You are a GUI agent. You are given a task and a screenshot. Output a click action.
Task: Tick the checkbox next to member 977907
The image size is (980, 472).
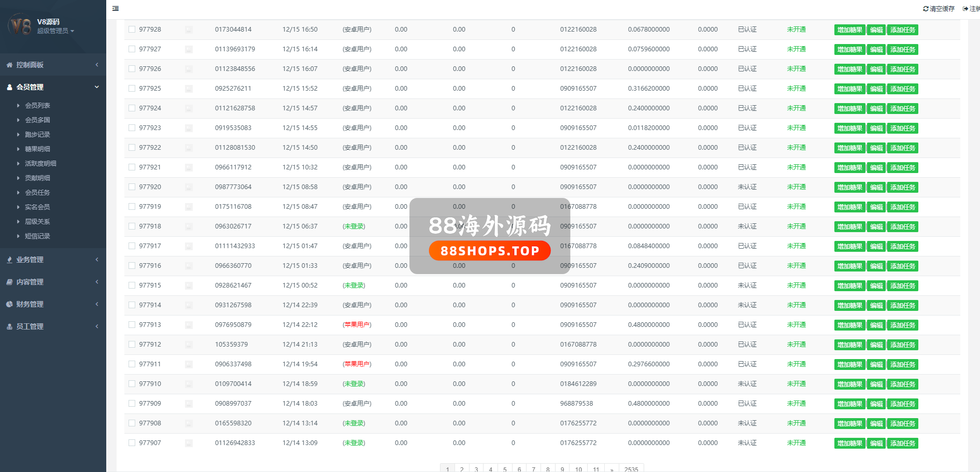click(x=132, y=443)
